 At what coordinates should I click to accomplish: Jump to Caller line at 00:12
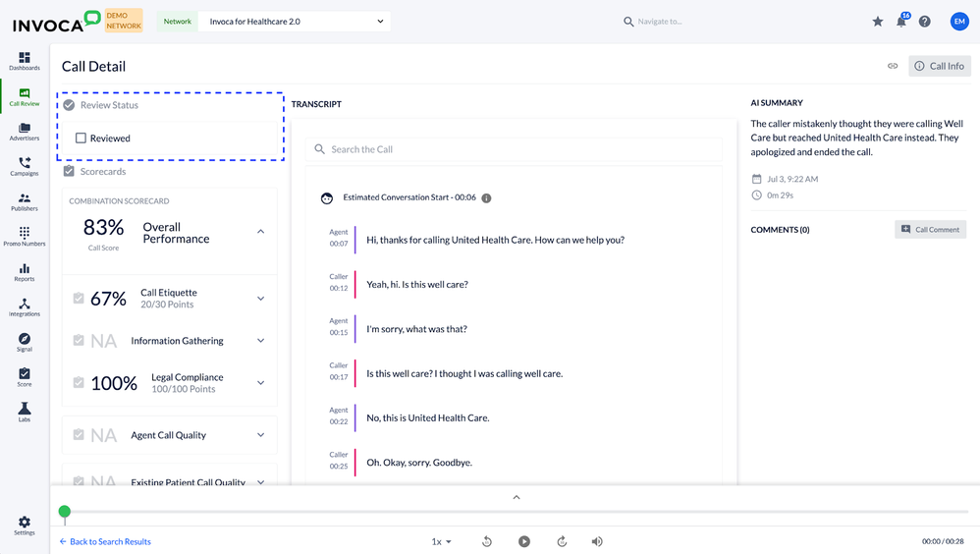tap(417, 285)
